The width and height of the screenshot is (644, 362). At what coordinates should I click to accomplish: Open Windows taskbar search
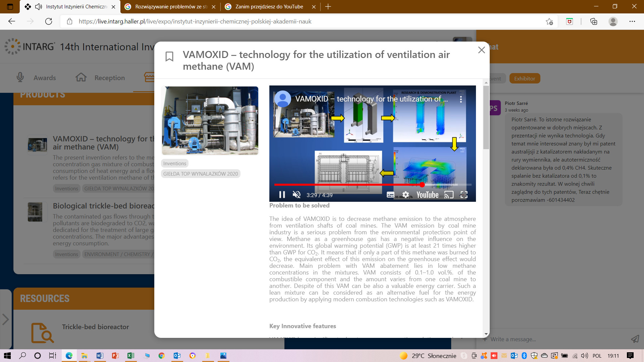22,356
